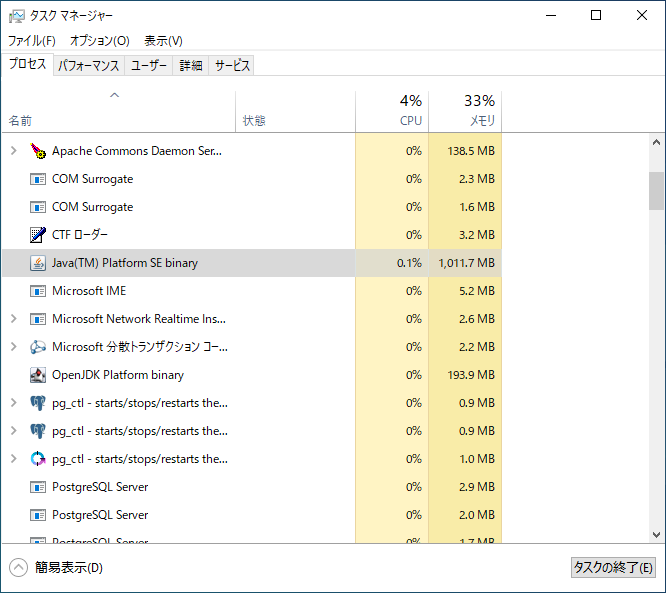The image size is (666, 593).
Task: Click the 5.2 MB memory value
Action: point(477,291)
